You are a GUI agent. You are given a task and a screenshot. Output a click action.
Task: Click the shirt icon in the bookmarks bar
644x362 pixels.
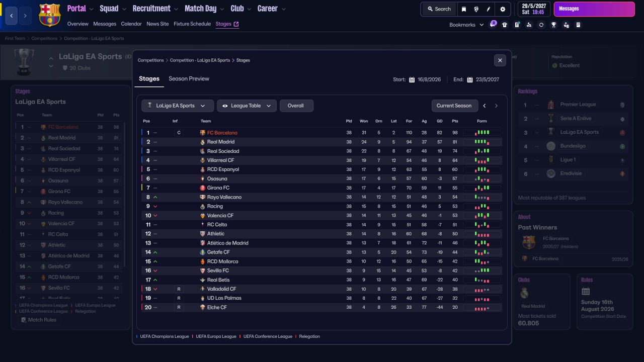[505, 25]
